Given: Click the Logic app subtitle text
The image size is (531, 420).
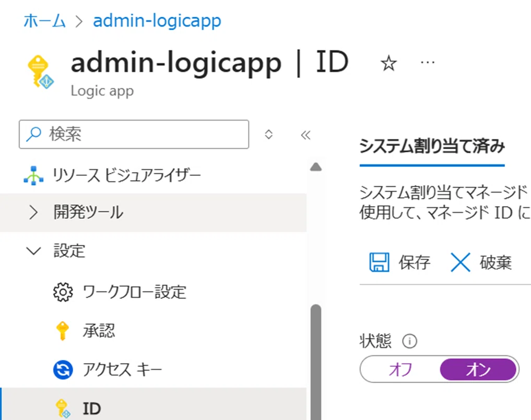Looking at the screenshot, I should pos(102,91).
